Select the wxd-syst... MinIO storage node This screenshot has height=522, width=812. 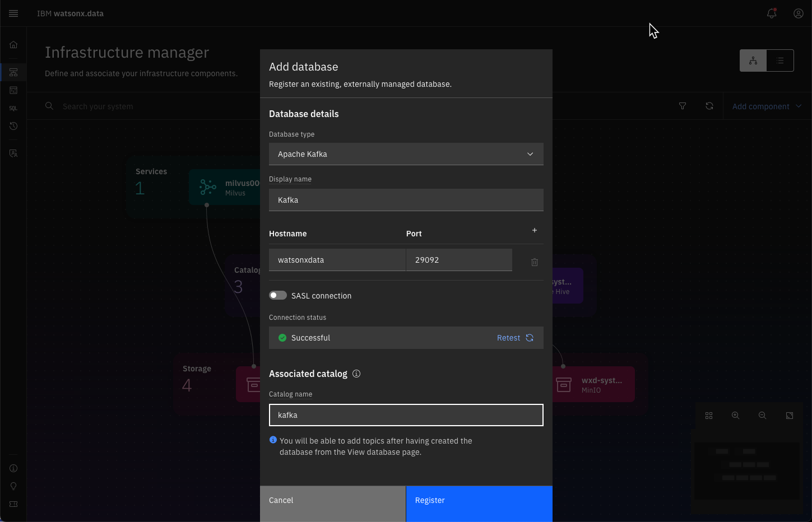click(593, 384)
